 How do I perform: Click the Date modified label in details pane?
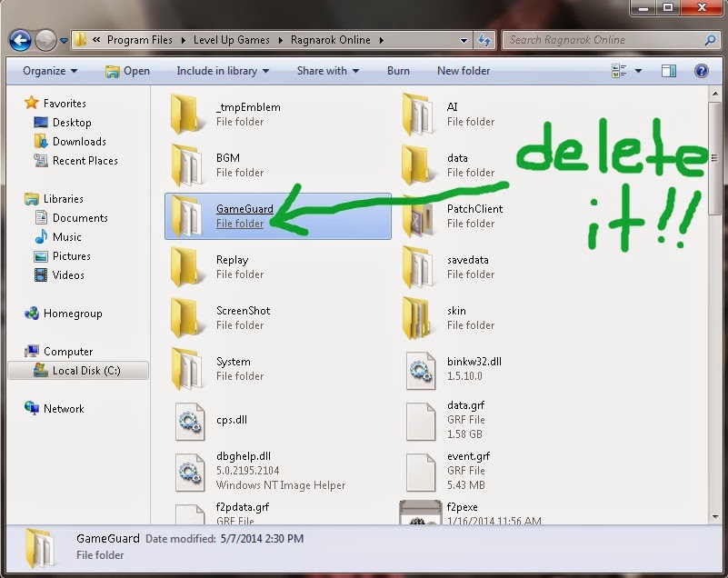coord(181,539)
